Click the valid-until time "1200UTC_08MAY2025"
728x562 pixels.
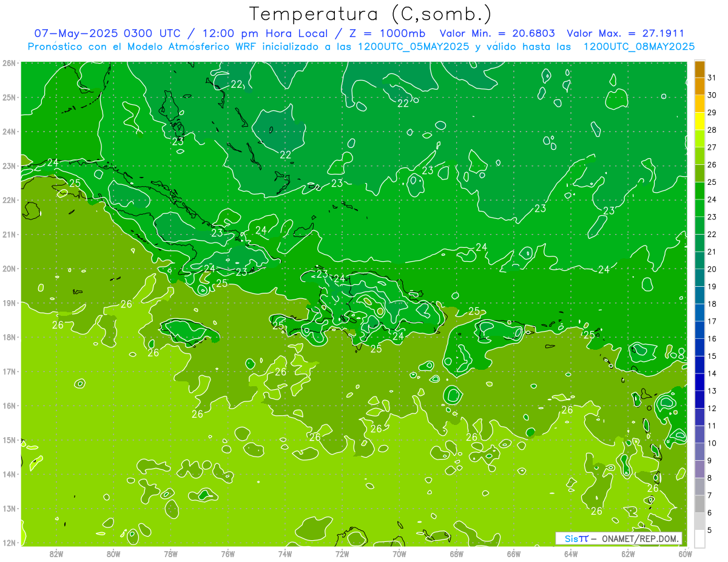tap(639, 46)
